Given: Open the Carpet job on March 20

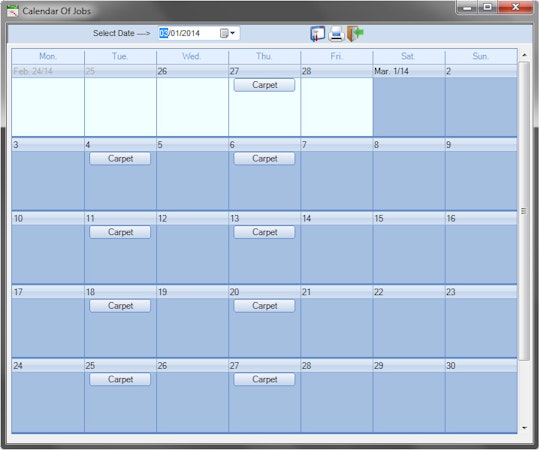Looking at the screenshot, I should coord(264,306).
